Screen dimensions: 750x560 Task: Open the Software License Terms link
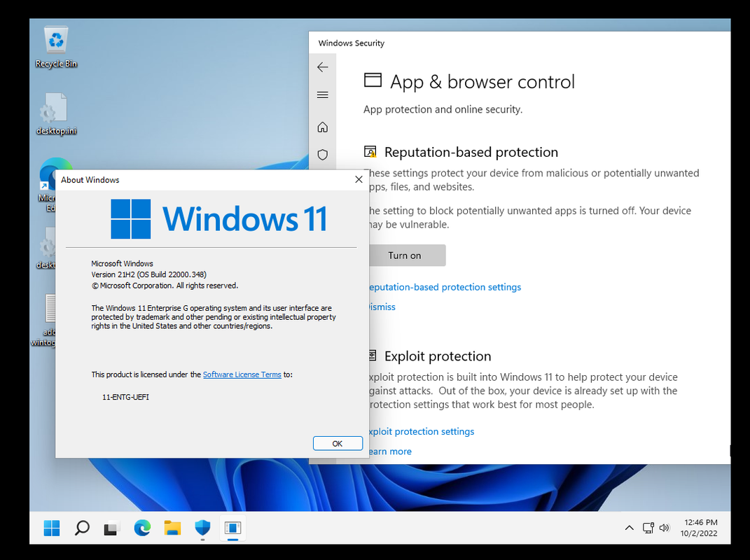coord(242,374)
